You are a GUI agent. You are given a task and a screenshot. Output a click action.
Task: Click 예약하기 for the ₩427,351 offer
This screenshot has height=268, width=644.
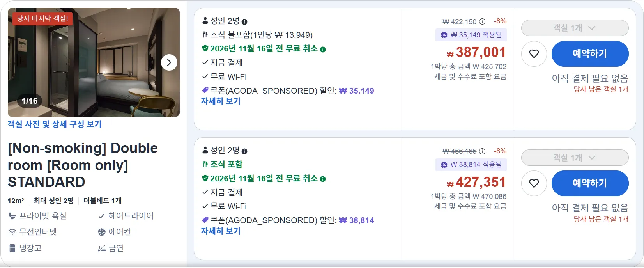(x=590, y=183)
